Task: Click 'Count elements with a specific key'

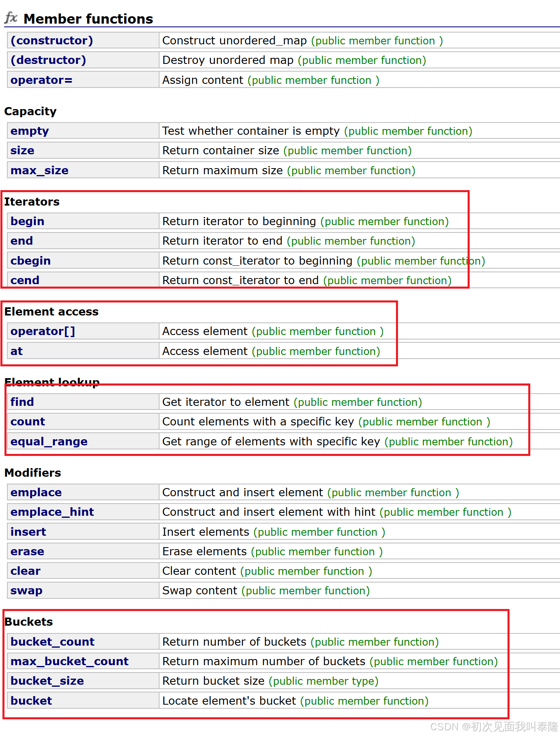Action: coord(258,422)
